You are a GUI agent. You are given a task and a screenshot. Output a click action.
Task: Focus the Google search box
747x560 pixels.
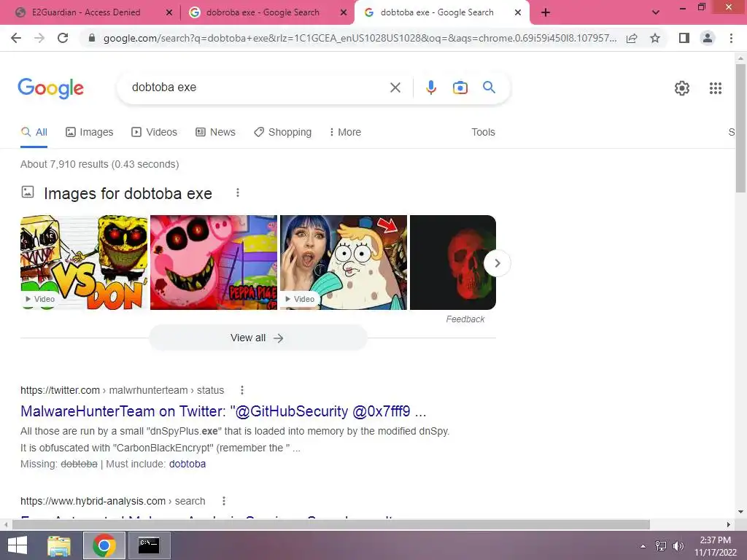click(258, 87)
